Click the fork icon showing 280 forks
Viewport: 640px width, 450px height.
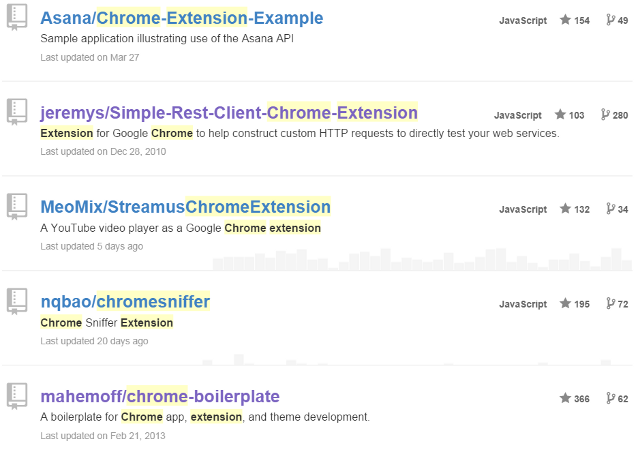605,114
